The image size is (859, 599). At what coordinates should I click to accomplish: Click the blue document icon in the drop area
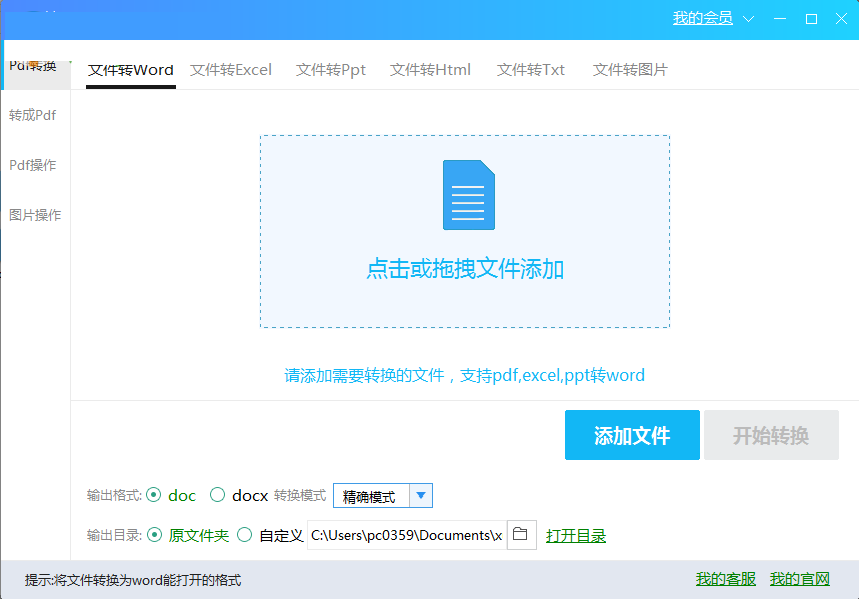pyautogui.click(x=467, y=195)
